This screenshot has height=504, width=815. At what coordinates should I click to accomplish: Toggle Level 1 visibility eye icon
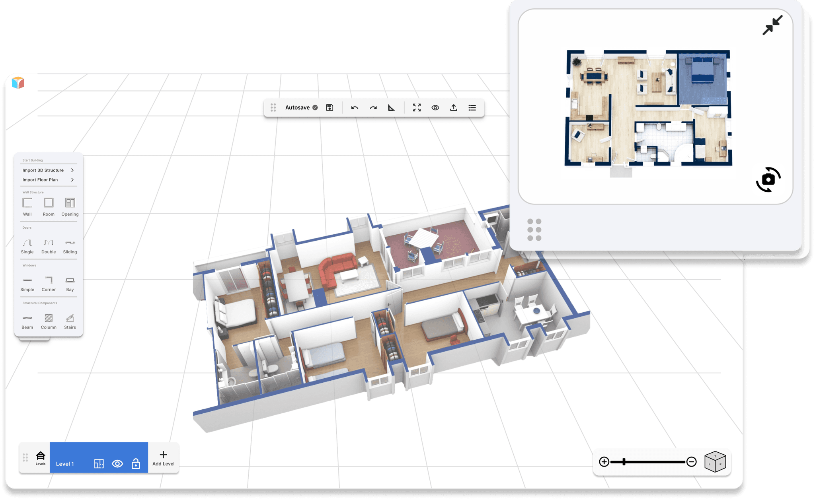pyautogui.click(x=117, y=464)
